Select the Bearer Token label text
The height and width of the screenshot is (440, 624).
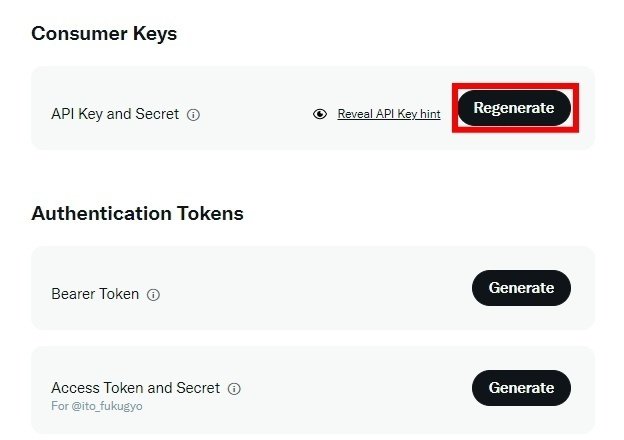point(95,295)
